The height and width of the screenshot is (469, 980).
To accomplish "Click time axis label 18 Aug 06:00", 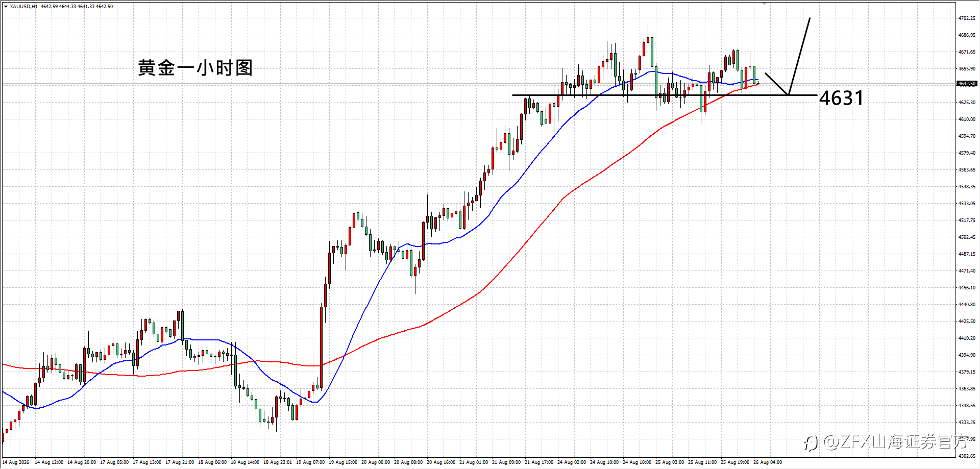I will click(x=212, y=463).
